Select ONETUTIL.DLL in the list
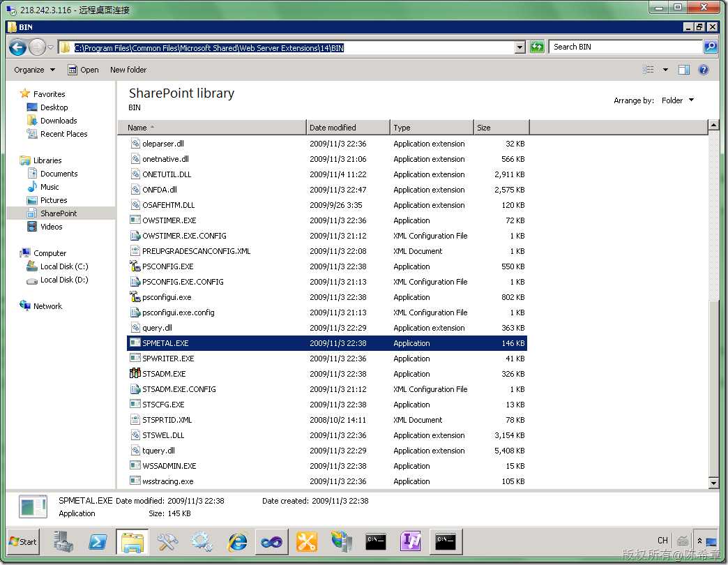Screen dimensions: 728x565 [x=327, y=174]
